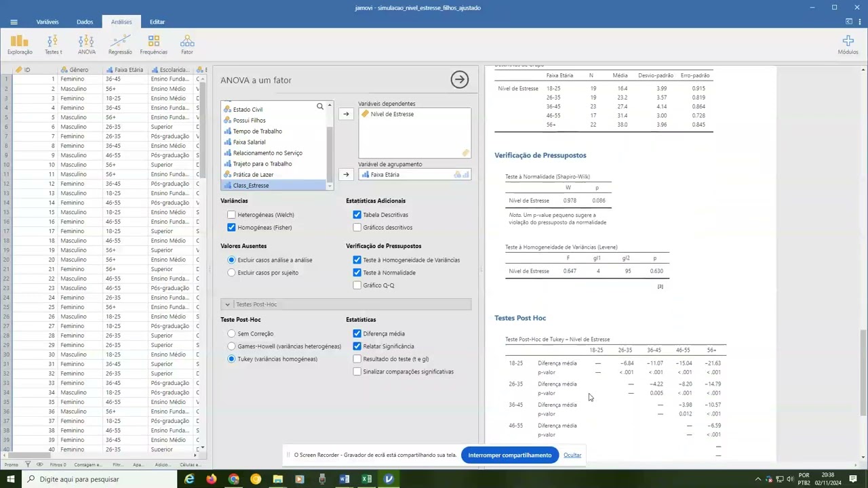Click the filter funnel icon in status bar
868x488 pixels.
pos(28,464)
